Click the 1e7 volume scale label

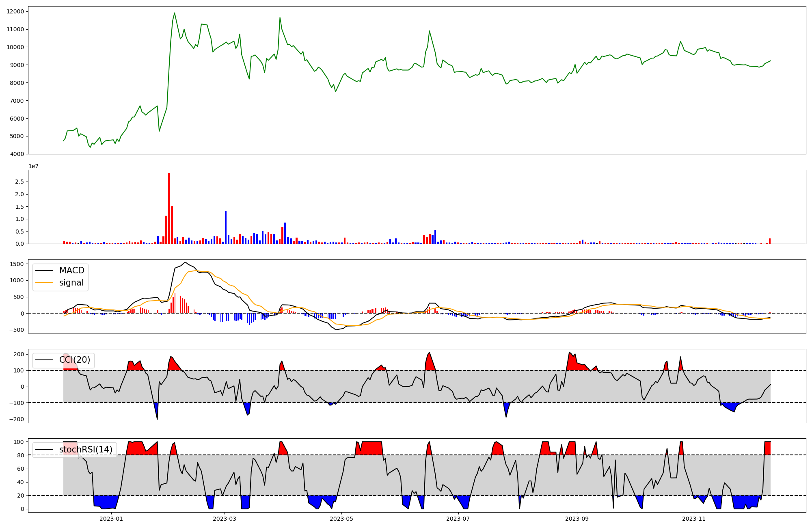click(x=33, y=166)
